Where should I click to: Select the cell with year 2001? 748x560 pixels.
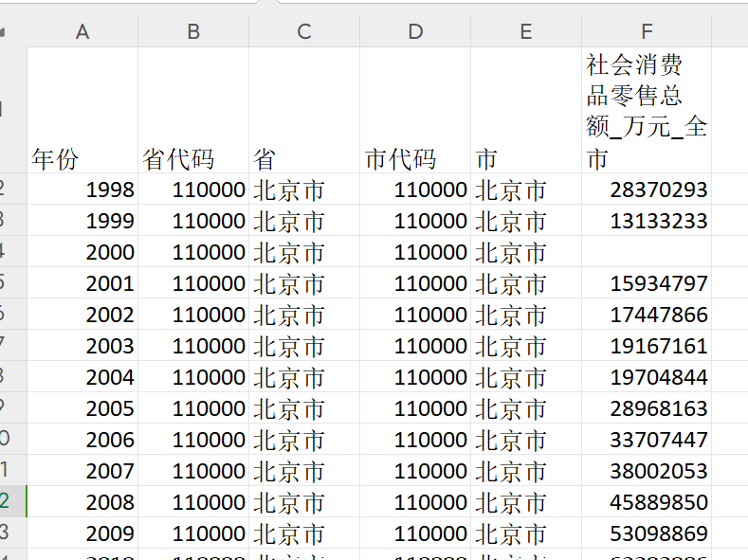[x=82, y=282]
